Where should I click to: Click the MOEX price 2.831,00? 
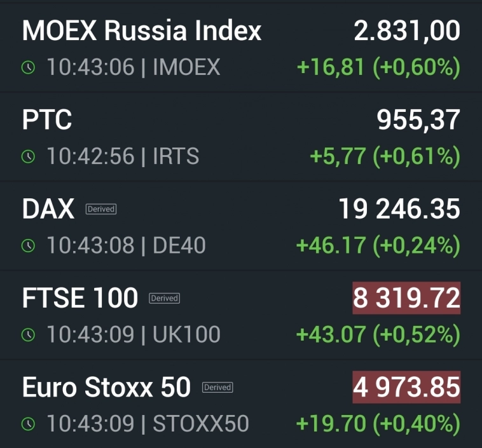coord(407,31)
